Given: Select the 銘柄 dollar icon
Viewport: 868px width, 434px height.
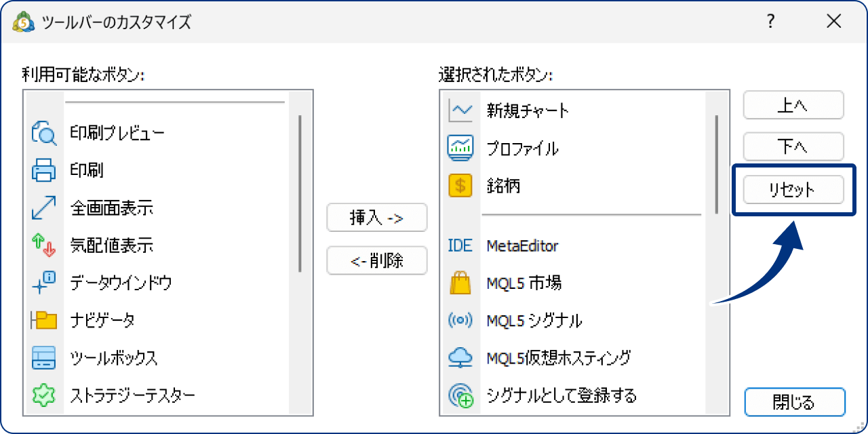Looking at the screenshot, I should [x=459, y=183].
